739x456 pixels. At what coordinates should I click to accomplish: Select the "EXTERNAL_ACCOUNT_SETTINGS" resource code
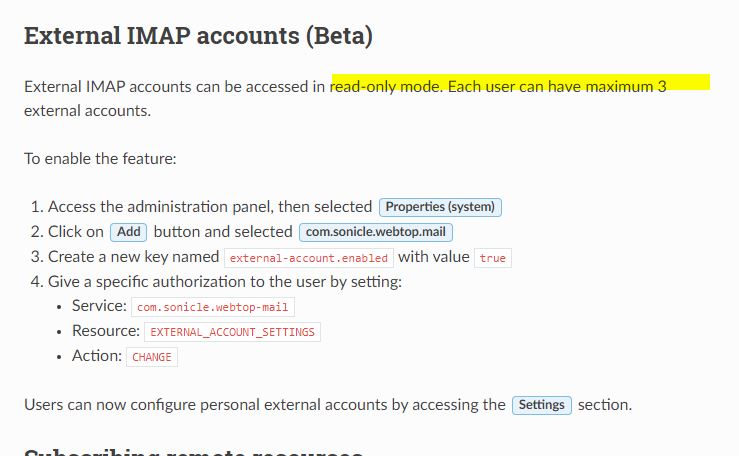coord(232,332)
